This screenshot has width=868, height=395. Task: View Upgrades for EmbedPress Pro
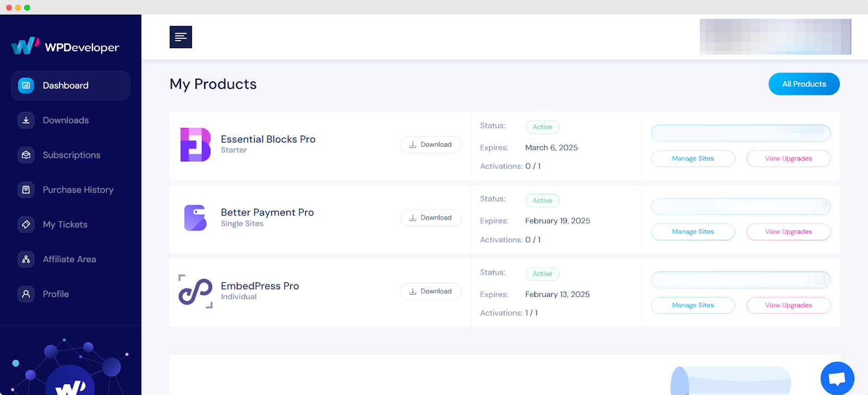coord(788,306)
